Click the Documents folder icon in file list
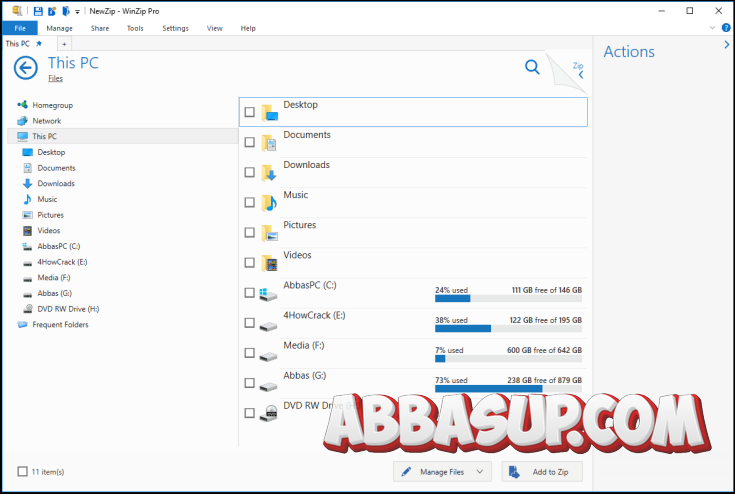735x494 pixels. pos(269,142)
